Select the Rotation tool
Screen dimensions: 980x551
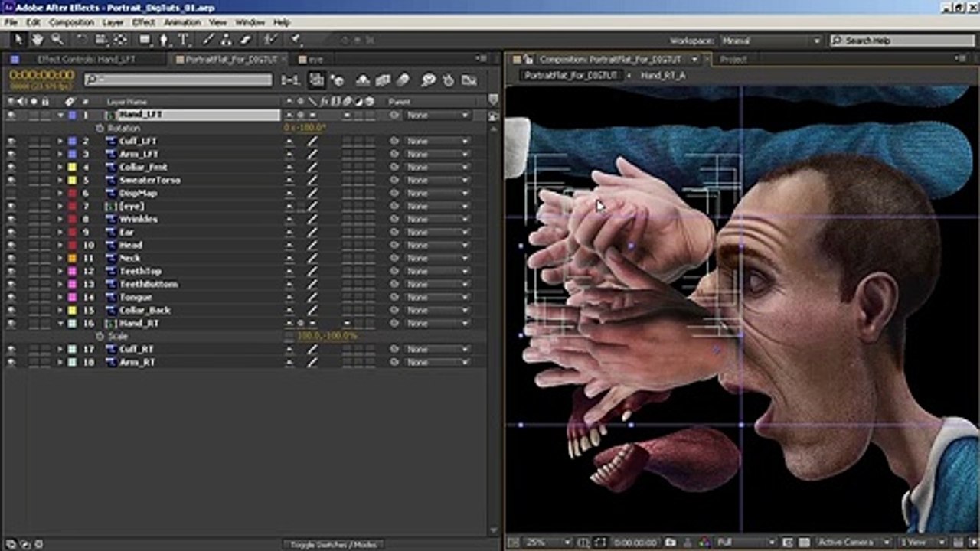coord(82,40)
